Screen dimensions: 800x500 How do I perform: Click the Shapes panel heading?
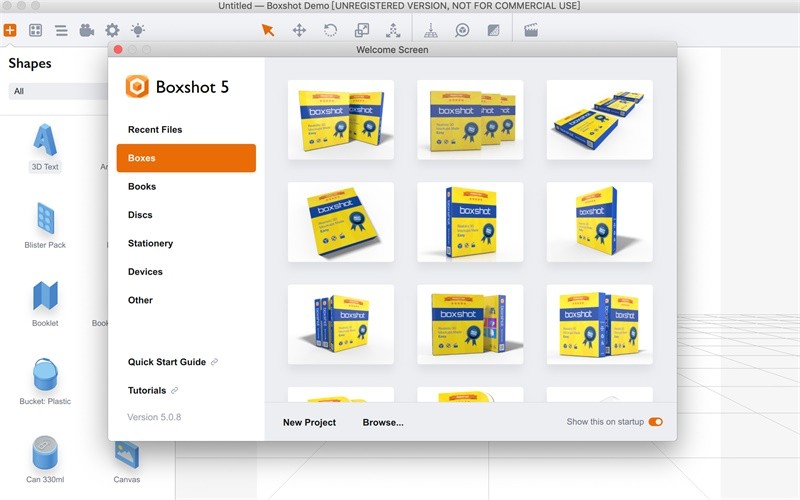[30, 63]
